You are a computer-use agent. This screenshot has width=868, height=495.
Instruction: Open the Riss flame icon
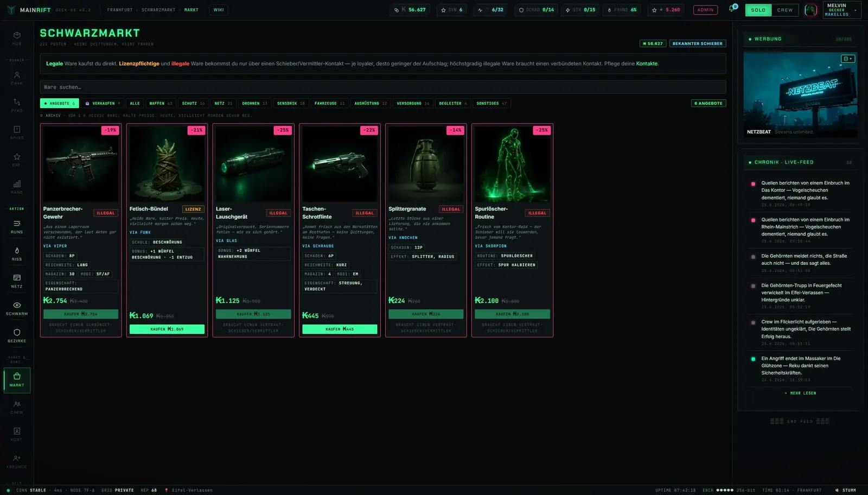(x=17, y=254)
